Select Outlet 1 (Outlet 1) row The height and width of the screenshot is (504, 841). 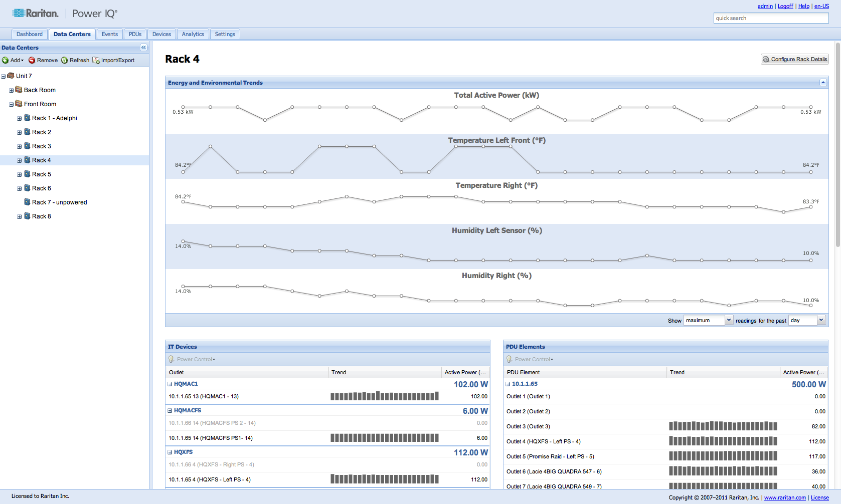[665, 396]
